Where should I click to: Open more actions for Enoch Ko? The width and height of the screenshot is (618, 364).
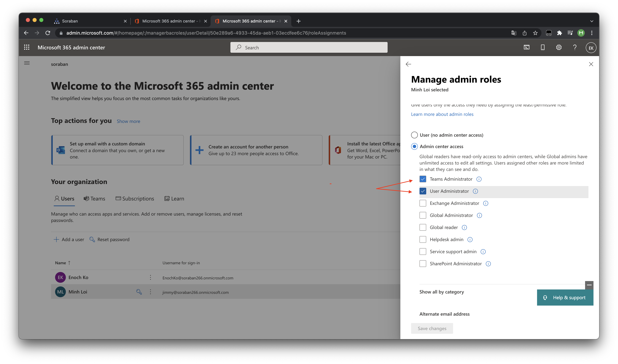tap(150, 277)
